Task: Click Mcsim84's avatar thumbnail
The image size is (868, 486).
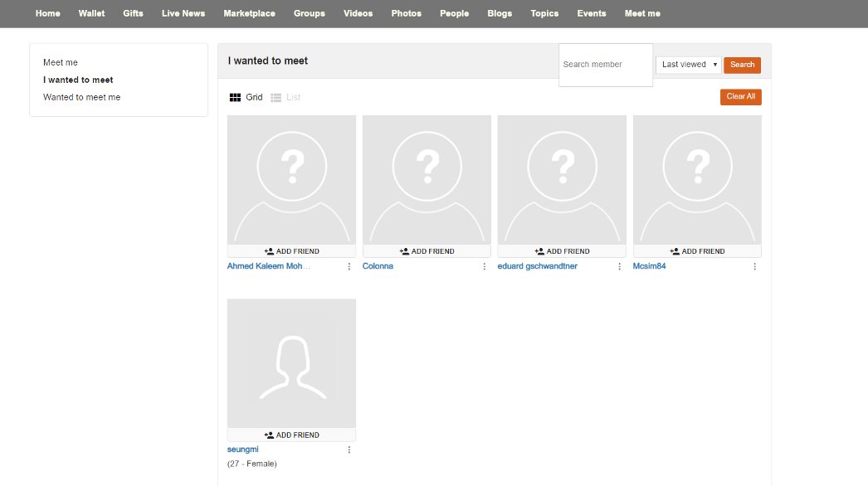Action: pos(697,180)
